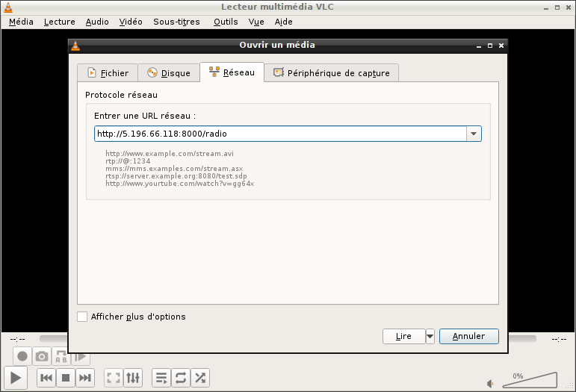
Task: Open the Audio menu
Action: (97, 22)
